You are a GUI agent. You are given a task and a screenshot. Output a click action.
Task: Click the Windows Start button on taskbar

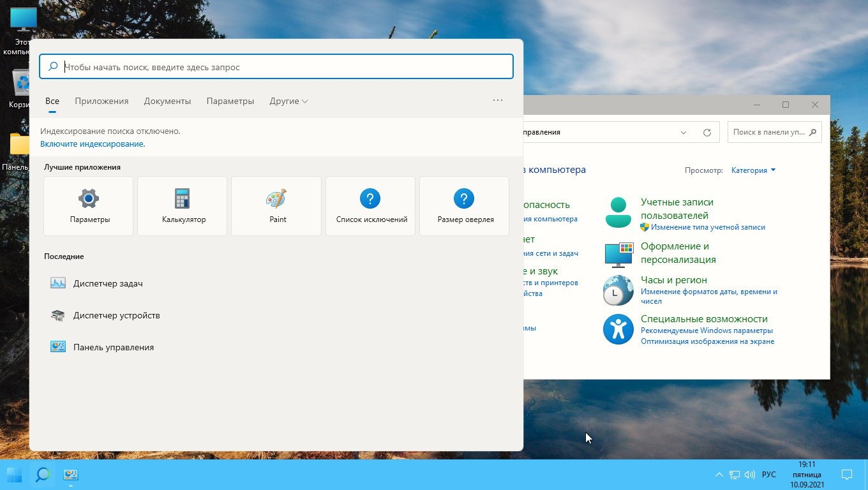[14, 475]
